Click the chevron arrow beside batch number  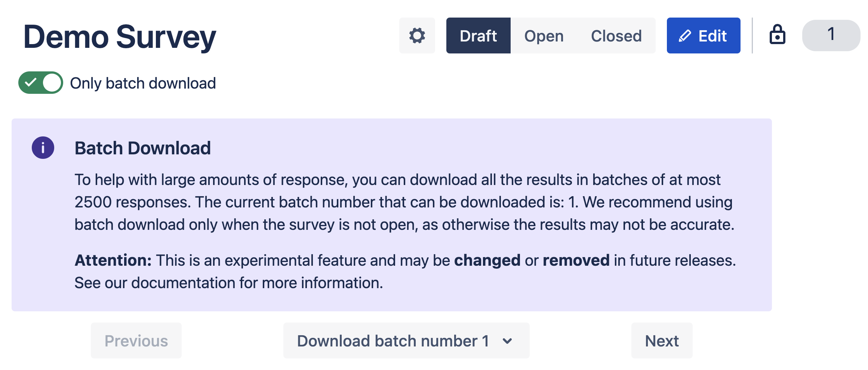tap(507, 341)
